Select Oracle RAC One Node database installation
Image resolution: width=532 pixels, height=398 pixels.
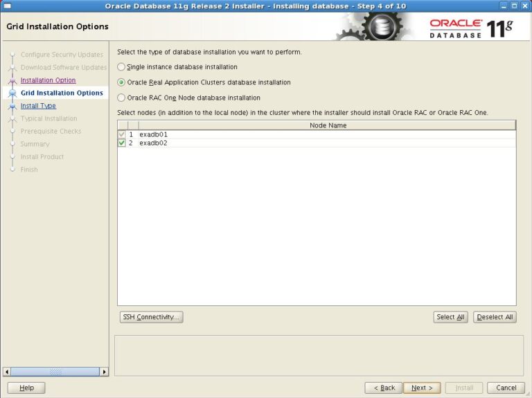pos(121,98)
